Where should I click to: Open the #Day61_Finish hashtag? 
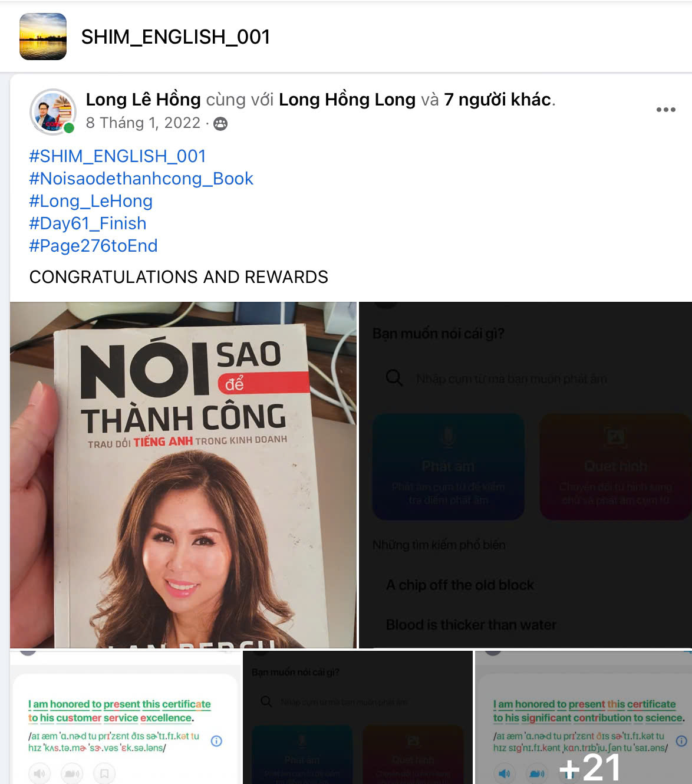[x=88, y=223]
